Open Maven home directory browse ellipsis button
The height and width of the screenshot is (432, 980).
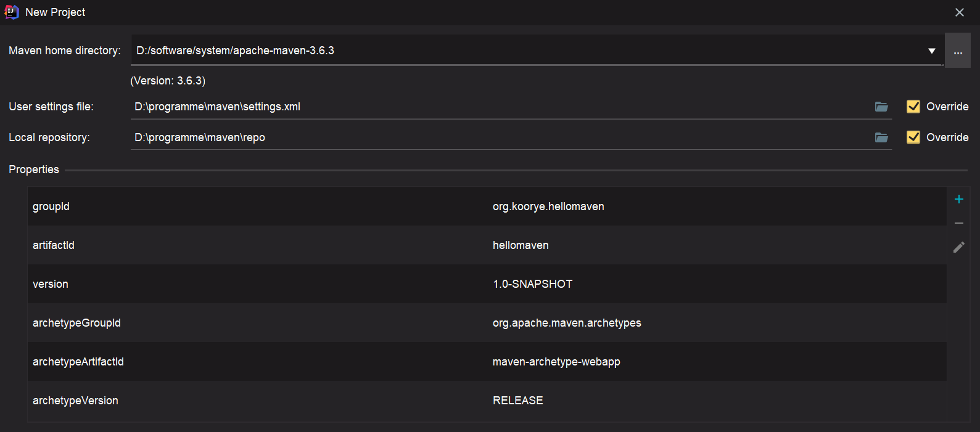tap(958, 51)
